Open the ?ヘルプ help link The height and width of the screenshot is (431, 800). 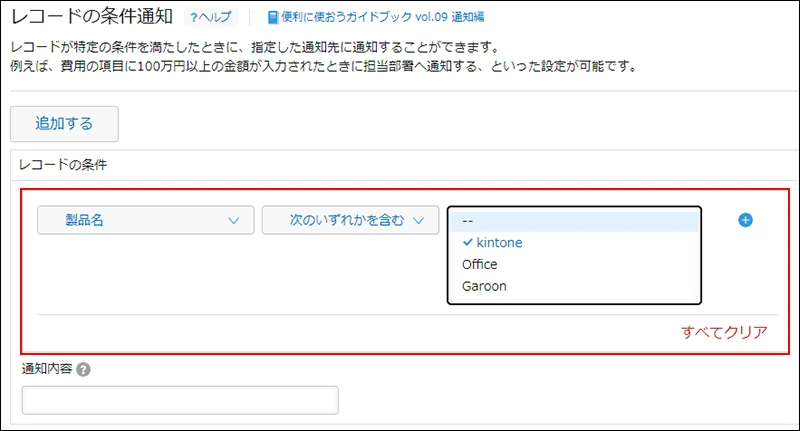[210, 17]
